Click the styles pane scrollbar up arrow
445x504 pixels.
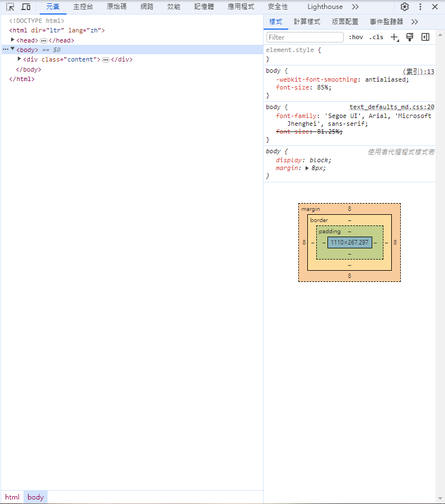[440, 34]
